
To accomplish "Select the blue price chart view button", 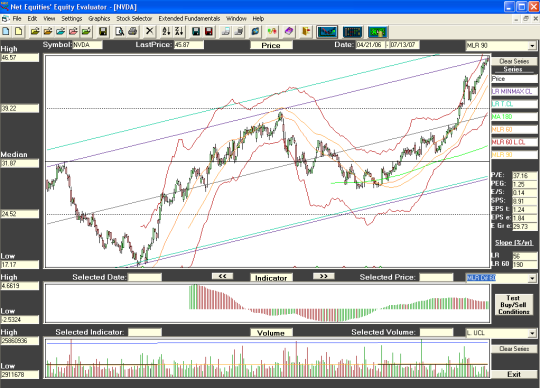I will [327, 32].
